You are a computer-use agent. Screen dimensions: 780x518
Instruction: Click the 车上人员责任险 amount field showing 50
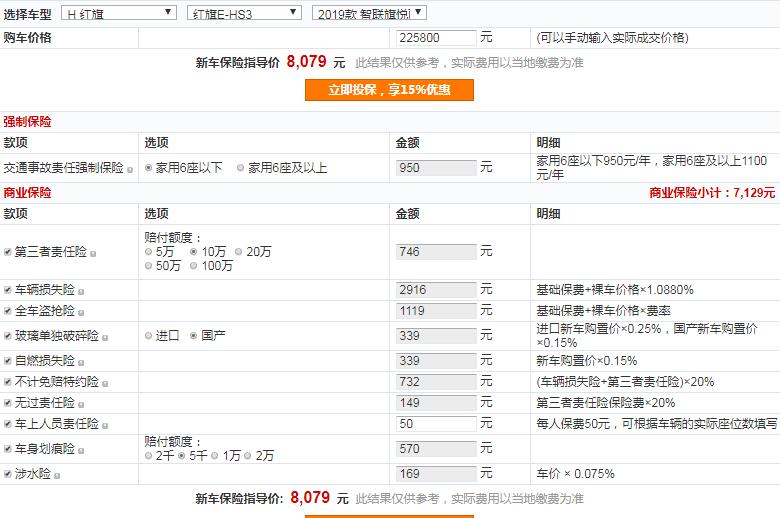tap(436, 424)
